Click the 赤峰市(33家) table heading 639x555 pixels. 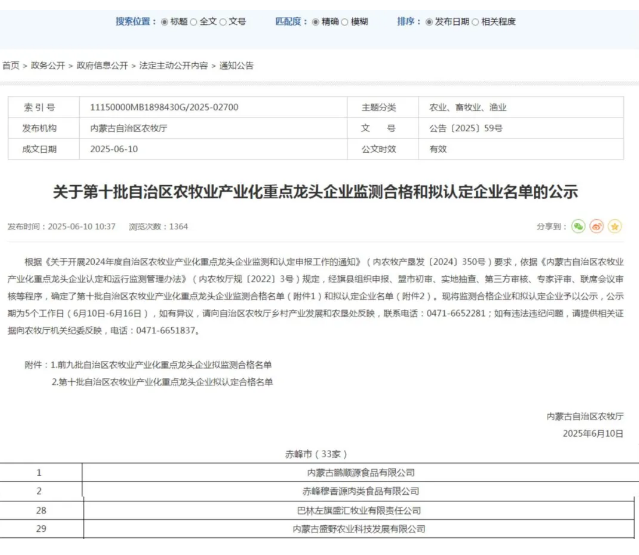click(x=316, y=454)
